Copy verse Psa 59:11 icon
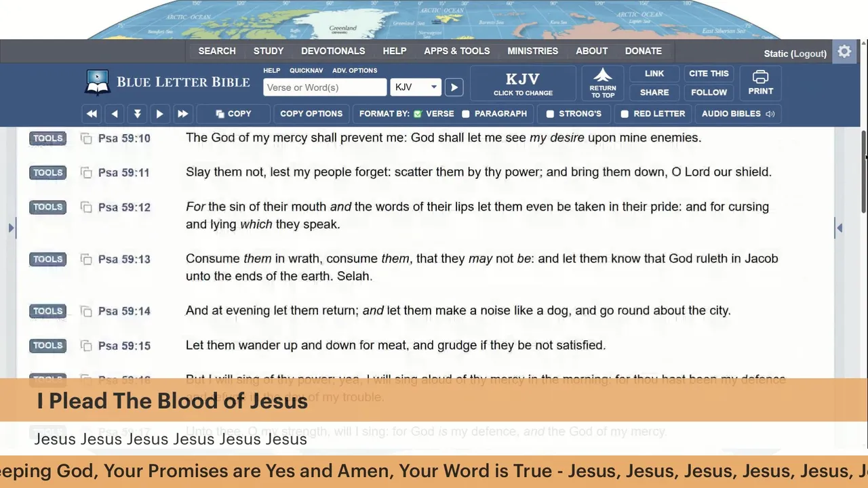This screenshot has height=488, width=868. [x=86, y=173]
